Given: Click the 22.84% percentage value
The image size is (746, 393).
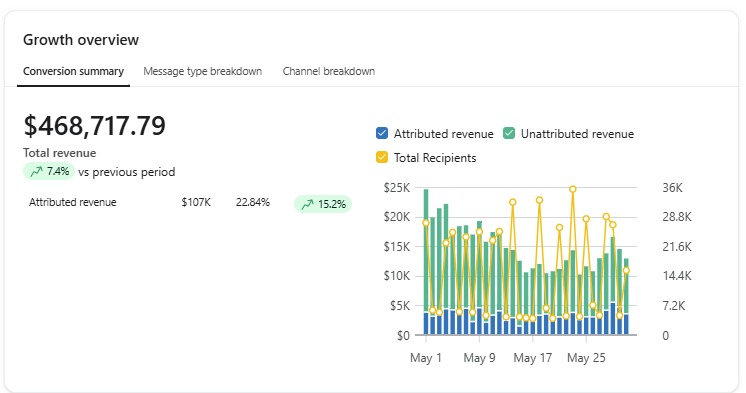Looking at the screenshot, I should (x=253, y=202).
